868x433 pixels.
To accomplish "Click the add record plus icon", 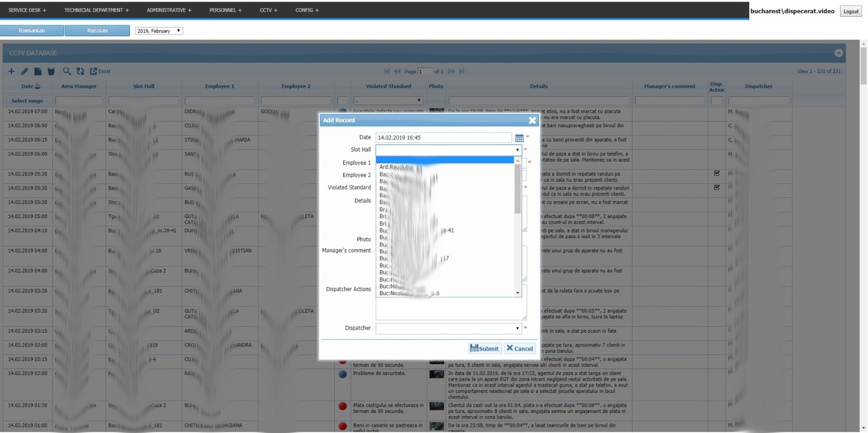I will [x=11, y=71].
